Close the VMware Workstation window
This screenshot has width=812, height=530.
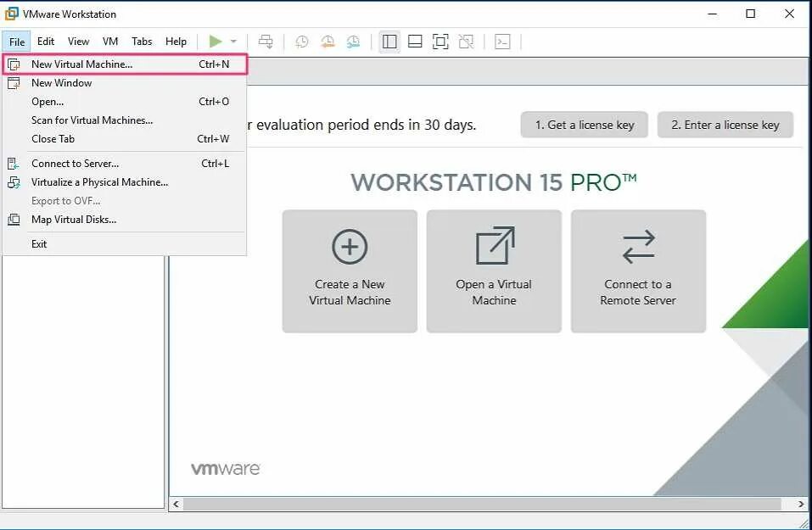789,14
